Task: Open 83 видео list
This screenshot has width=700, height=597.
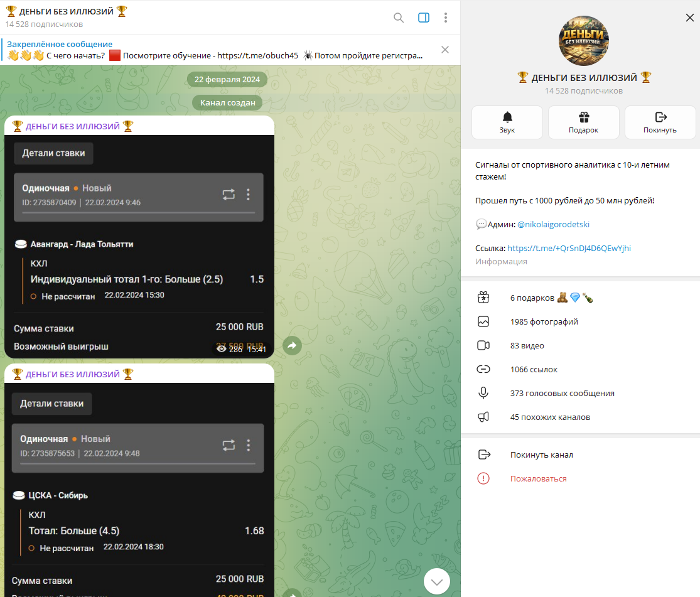Action: coord(580,346)
